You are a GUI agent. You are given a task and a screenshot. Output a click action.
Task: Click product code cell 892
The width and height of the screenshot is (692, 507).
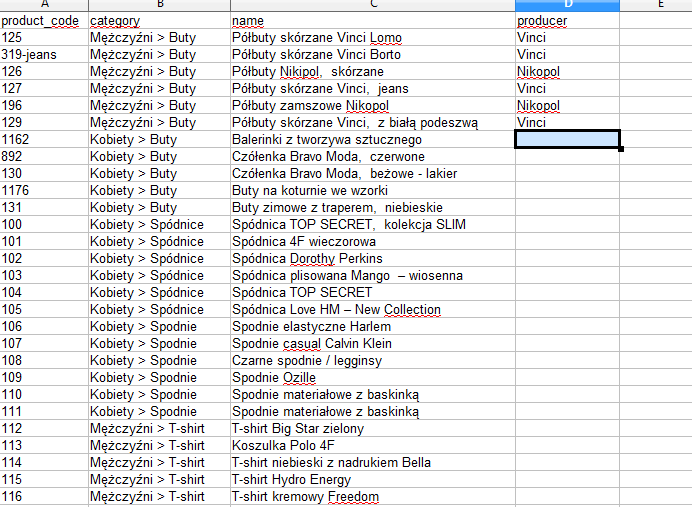point(44,157)
